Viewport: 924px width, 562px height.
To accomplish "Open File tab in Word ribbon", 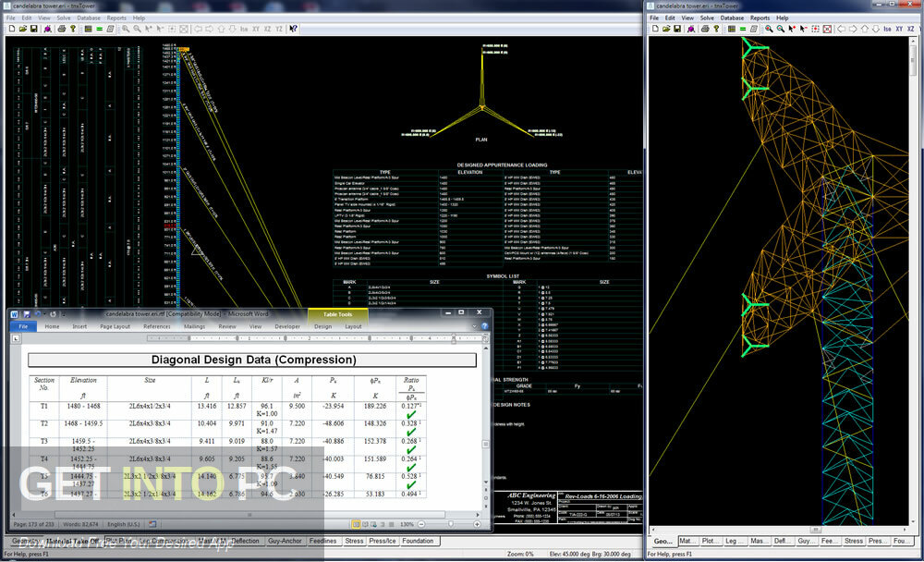I will point(24,326).
